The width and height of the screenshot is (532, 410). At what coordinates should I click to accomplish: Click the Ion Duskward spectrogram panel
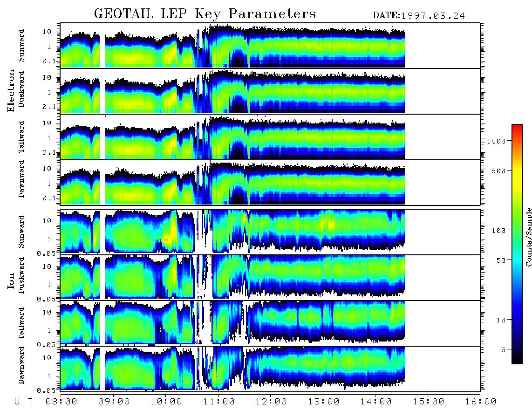click(270, 277)
